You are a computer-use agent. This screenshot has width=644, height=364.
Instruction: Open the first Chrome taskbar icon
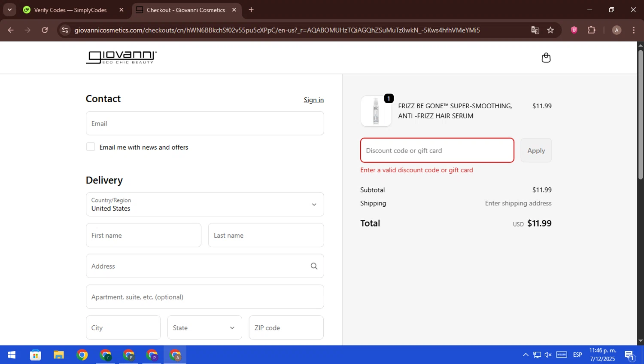(82, 355)
